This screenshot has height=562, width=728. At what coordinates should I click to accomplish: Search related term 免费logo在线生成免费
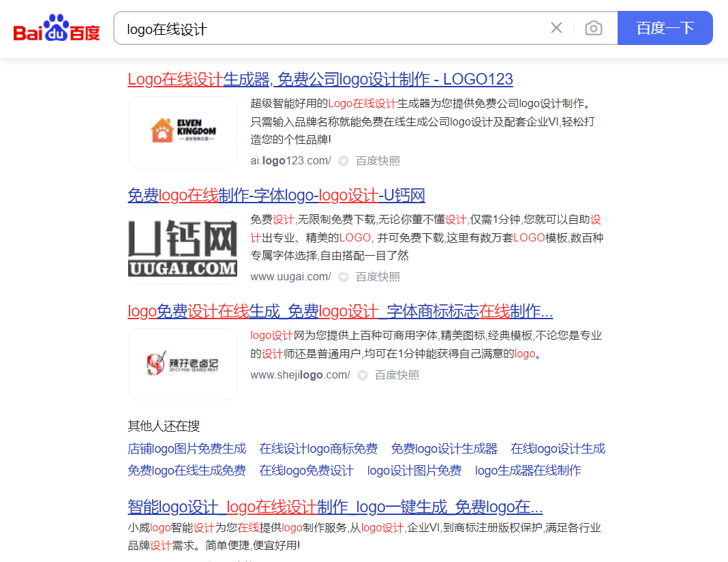click(187, 471)
